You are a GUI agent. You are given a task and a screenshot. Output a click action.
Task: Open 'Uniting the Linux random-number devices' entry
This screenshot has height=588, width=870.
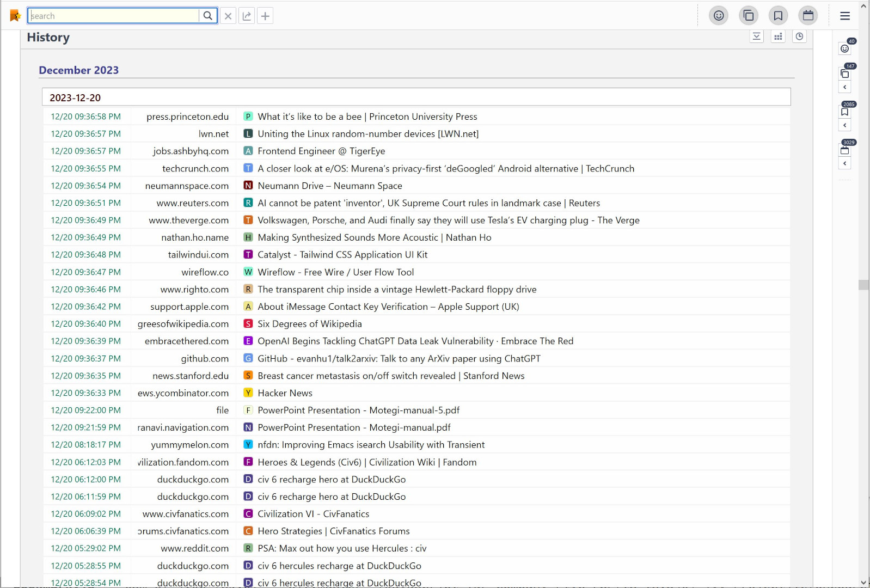[x=368, y=134]
